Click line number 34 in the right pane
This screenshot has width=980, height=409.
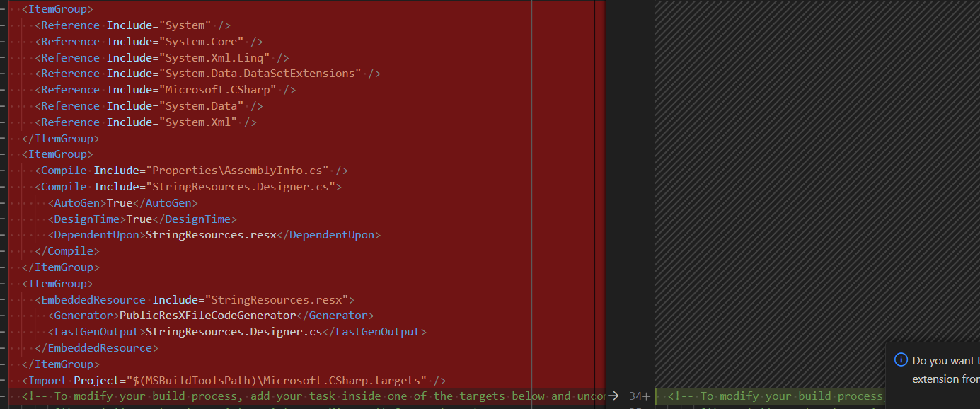tap(635, 396)
